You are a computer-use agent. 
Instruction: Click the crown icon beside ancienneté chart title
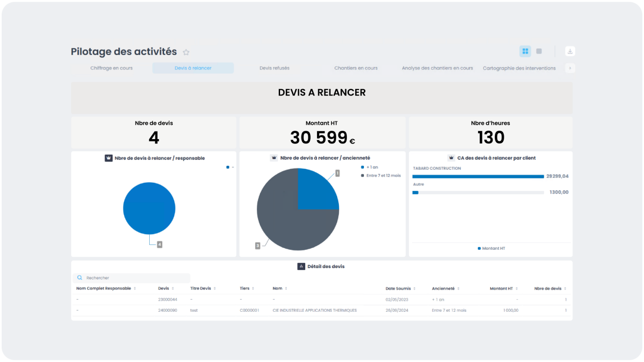(274, 158)
